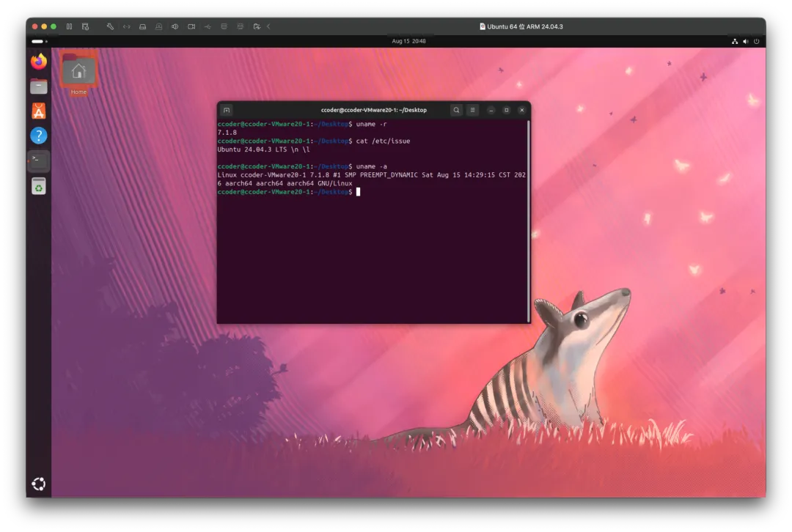Click the network adapter arrows icon in VMware toolbar

pos(127,26)
